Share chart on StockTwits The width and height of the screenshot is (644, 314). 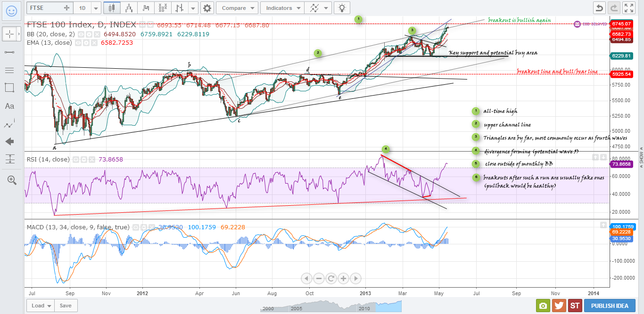(x=575, y=306)
